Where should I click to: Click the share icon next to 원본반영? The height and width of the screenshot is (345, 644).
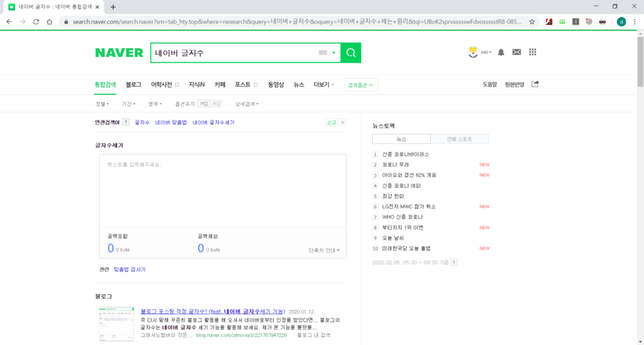coord(535,84)
